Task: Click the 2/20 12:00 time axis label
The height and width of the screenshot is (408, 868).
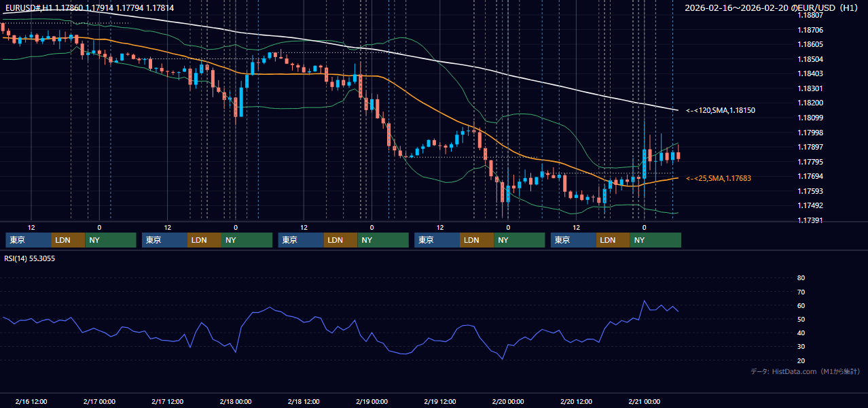Action: pos(576,401)
